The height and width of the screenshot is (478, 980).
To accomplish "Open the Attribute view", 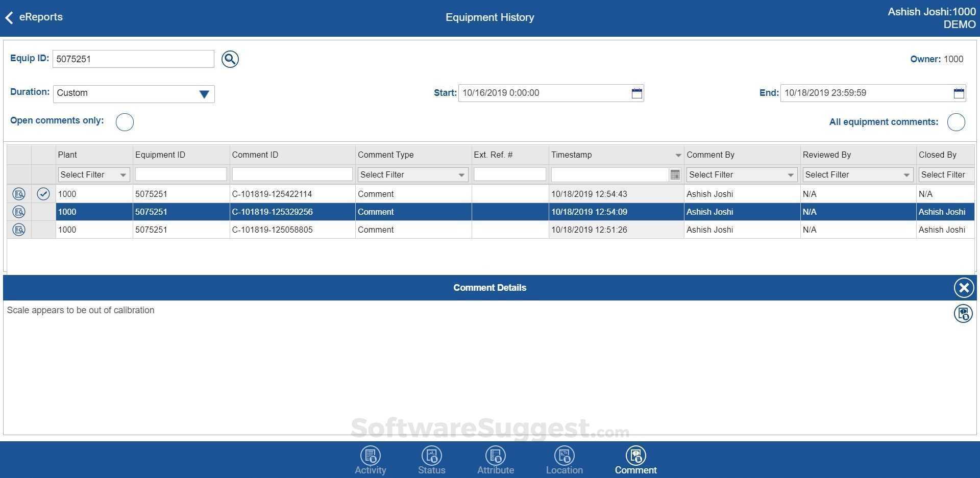I will 495,456.
